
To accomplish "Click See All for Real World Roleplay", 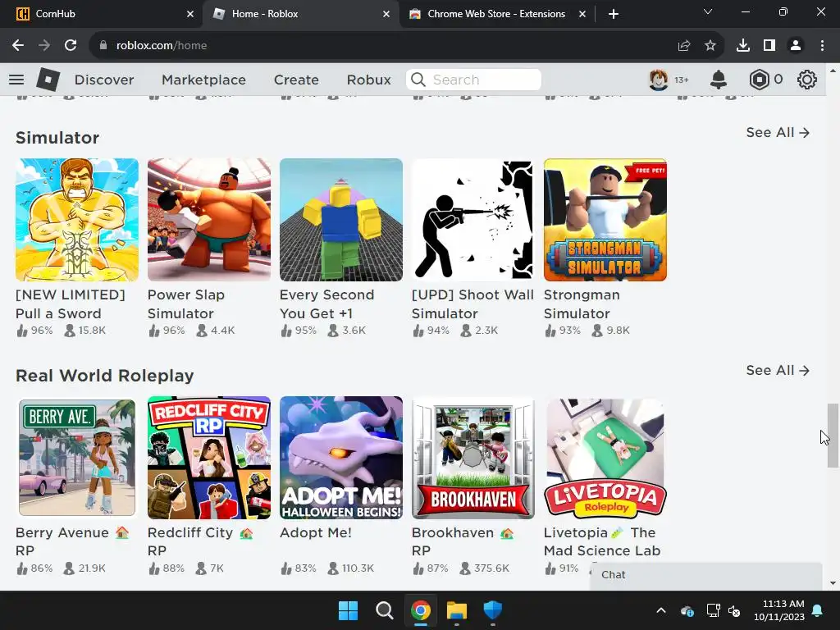I will tap(778, 370).
